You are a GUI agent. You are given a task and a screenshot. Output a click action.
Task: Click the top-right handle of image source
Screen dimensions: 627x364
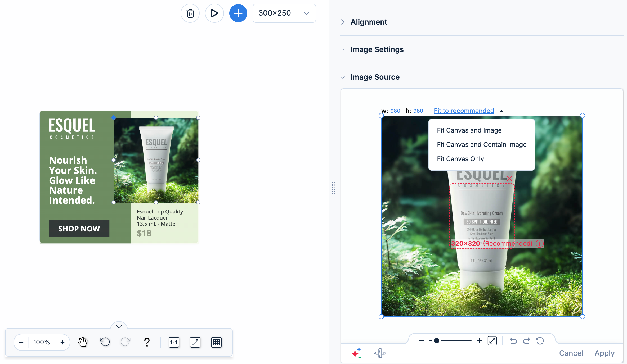point(583,116)
